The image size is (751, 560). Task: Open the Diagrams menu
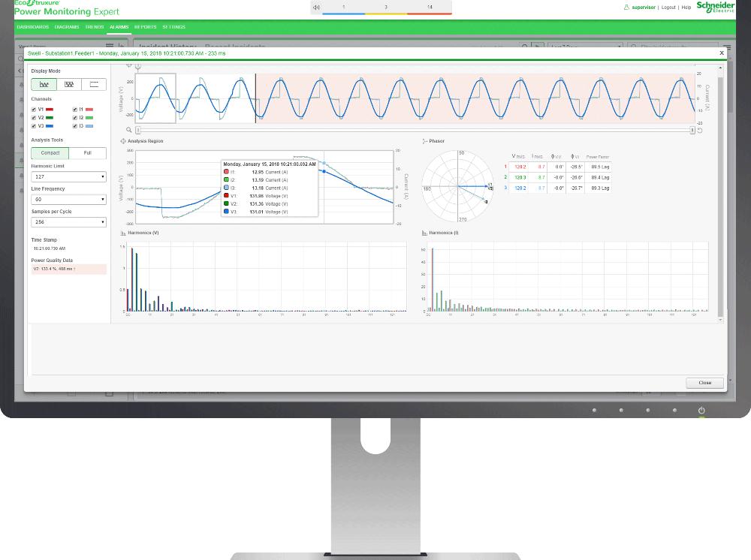pyautogui.click(x=67, y=27)
